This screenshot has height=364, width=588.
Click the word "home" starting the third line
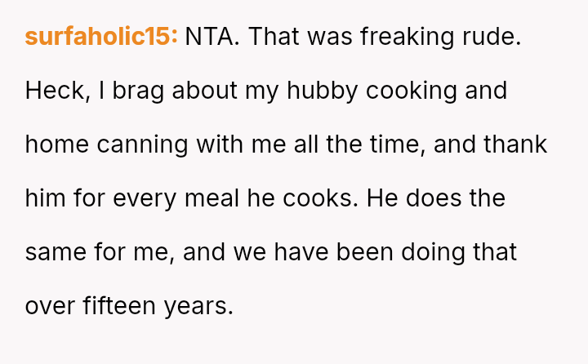tap(57, 144)
